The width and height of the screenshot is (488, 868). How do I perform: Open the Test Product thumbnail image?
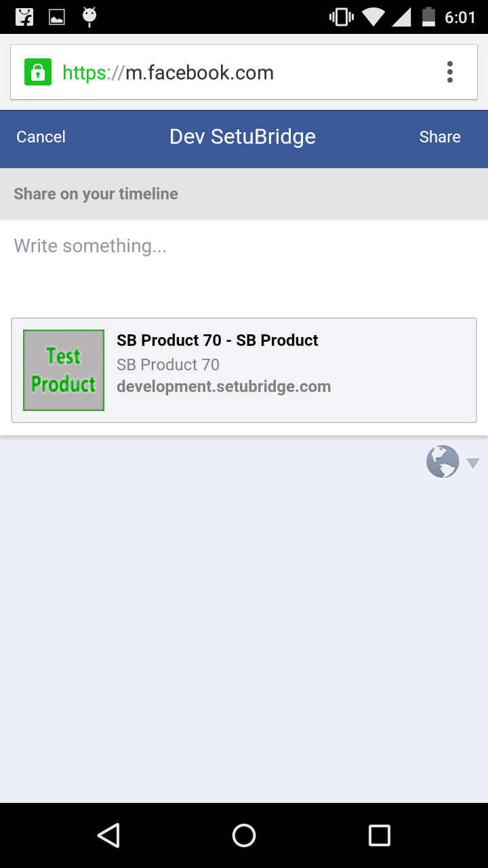coord(64,370)
